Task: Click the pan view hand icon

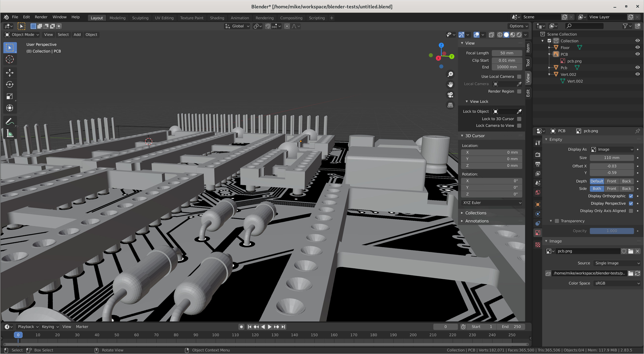Action: 450,84
